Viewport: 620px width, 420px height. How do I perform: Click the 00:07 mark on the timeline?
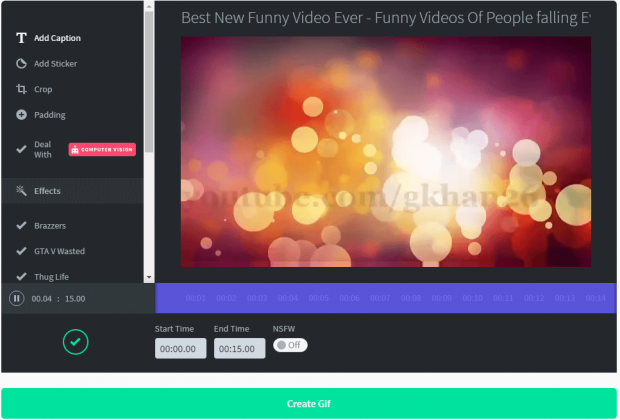click(380, 298)
